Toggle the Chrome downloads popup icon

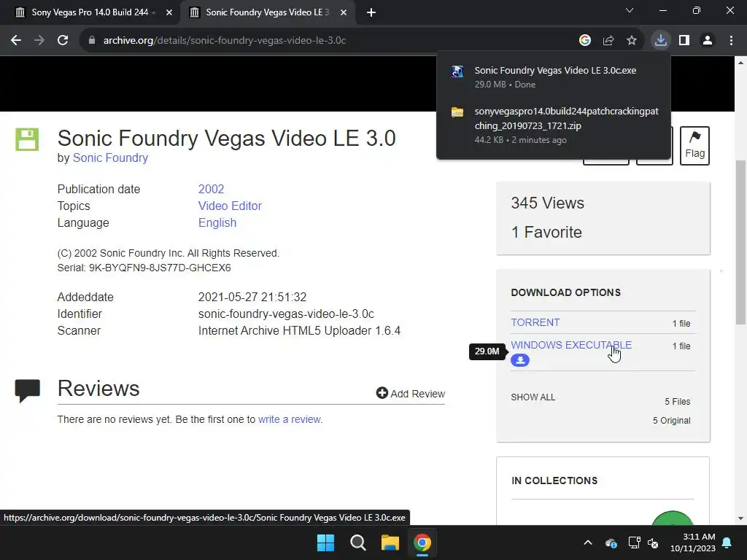pyautogui.click(x=660, y=41)
